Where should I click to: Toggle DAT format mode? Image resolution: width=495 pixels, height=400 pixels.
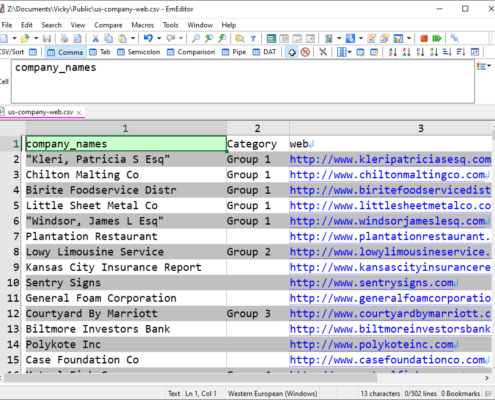(264, 52)
